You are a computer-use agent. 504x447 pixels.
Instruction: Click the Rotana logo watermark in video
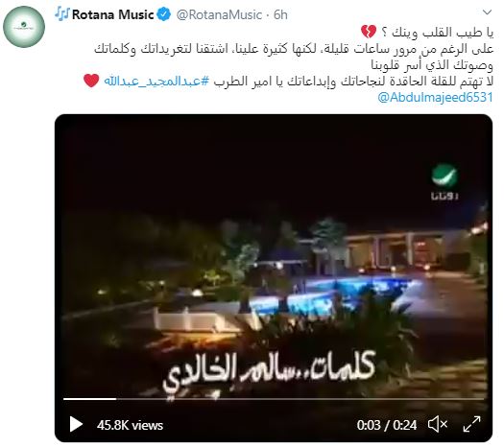pyautogui.click(x=444, y=182)
